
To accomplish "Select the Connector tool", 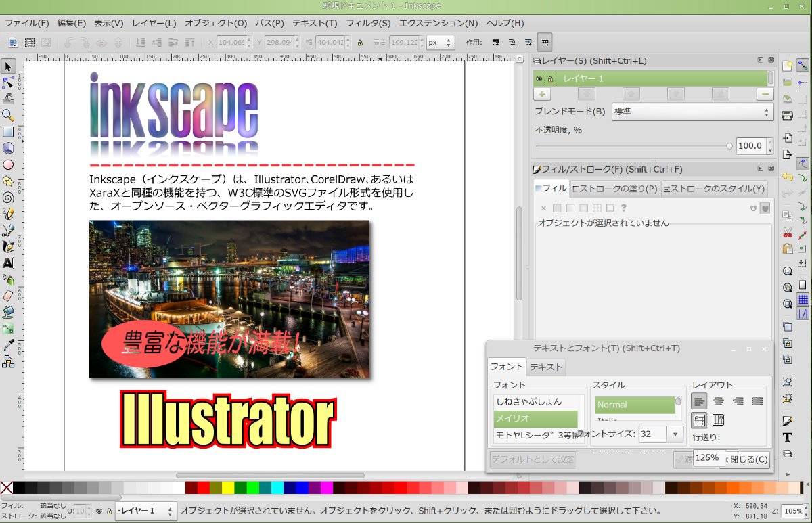I will [x=8, y=362].
